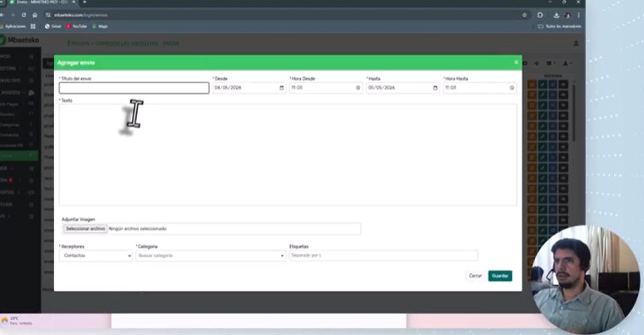644x335 pixels.
Task: Click the Seleccionar archivo button
Action: click(85, 228)
